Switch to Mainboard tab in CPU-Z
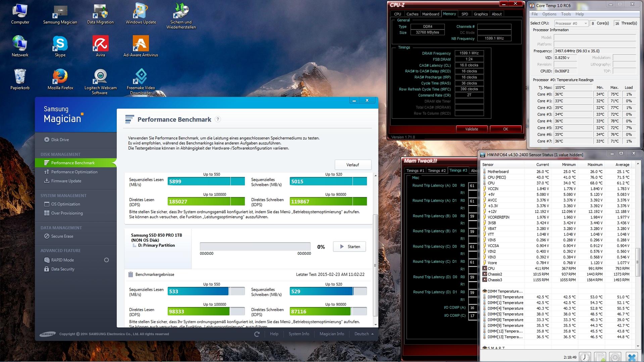 (431, 14)
